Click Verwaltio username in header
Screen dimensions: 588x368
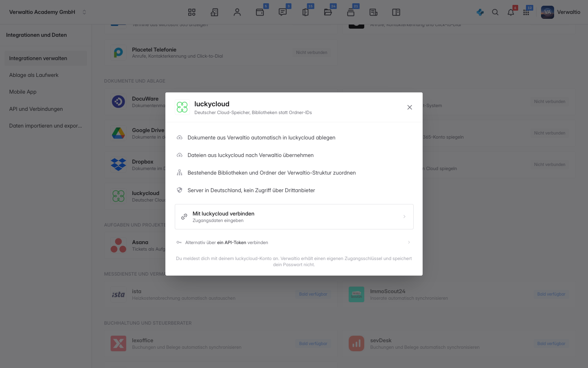click(x=568, y=12)
